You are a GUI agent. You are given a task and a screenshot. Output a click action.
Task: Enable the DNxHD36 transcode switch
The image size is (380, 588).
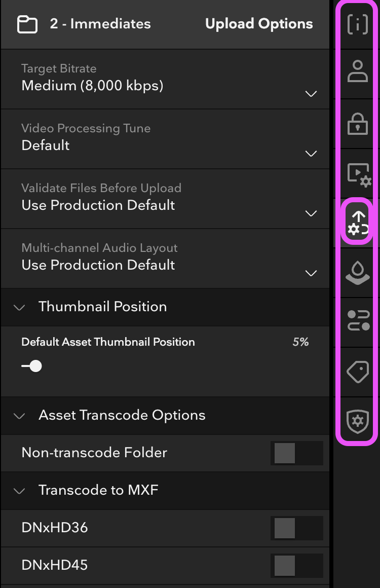coord(297,528)
